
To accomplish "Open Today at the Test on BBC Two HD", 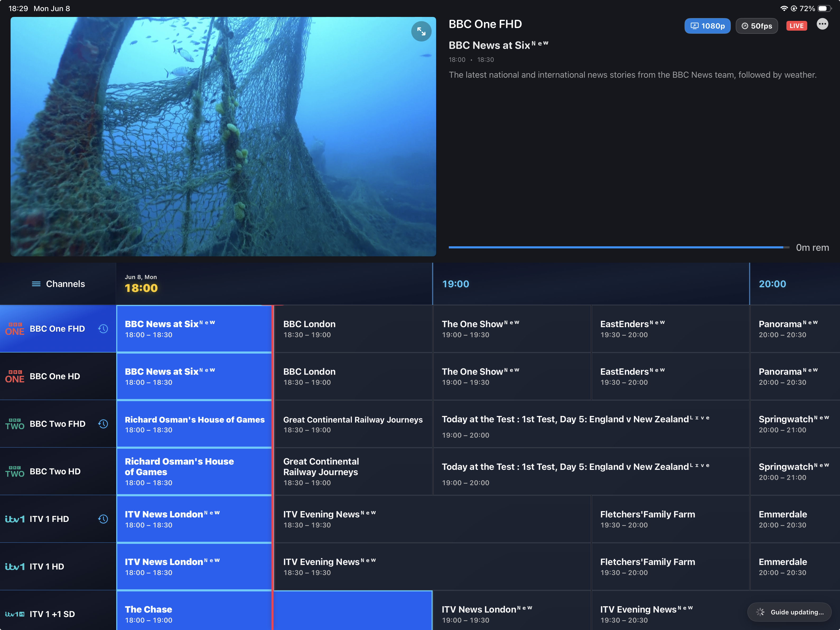I will [591, 471].
